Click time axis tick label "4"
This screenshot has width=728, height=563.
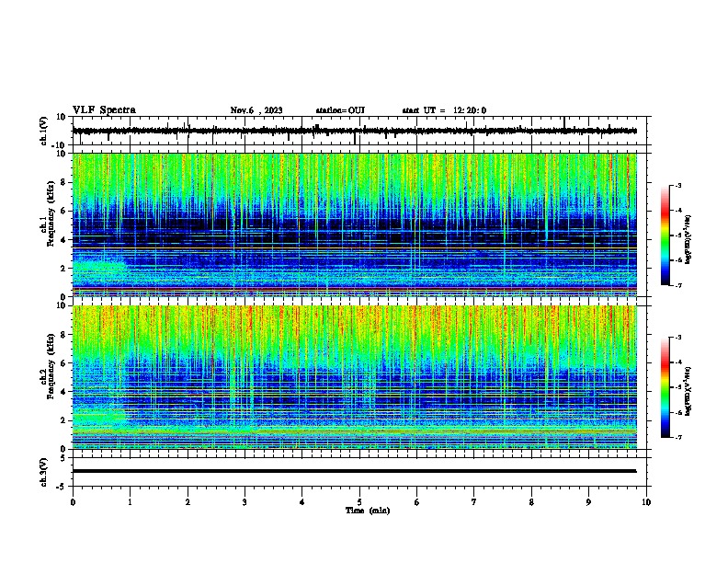[x=302, y=502]
